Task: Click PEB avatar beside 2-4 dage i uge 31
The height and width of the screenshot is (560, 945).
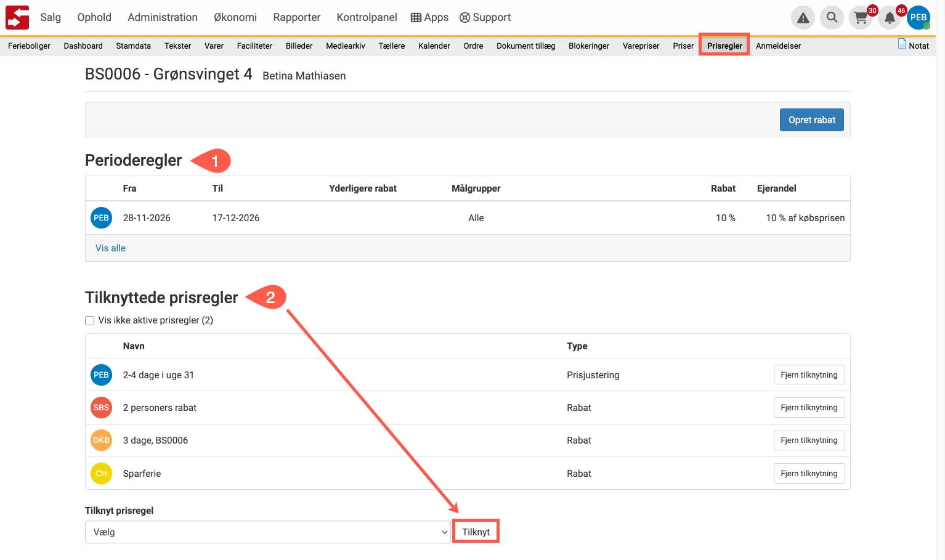Action: [x=101, y=375]
